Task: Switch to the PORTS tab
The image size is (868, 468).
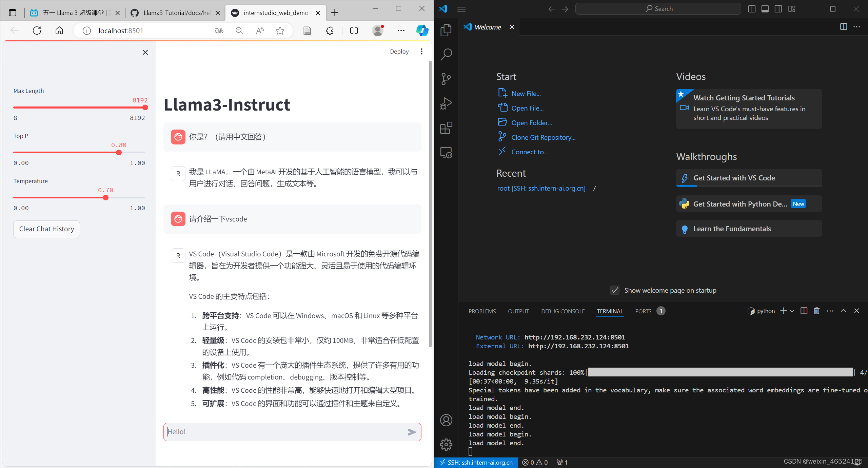Action: pyautogui.click(x=643, y=311)
